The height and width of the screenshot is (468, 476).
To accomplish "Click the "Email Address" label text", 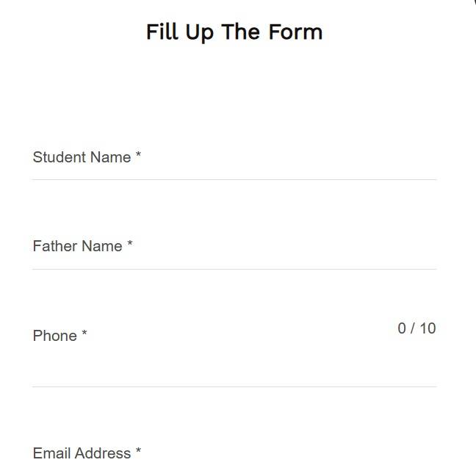I will tap(82, 453).
